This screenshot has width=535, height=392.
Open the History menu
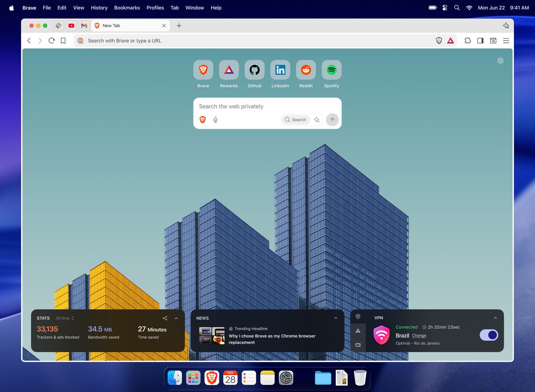pos(99,8)
